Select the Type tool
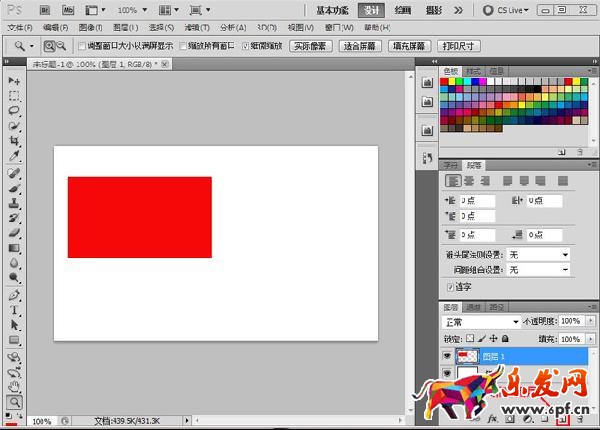600x430 pixels. click(x=14, y=311)
